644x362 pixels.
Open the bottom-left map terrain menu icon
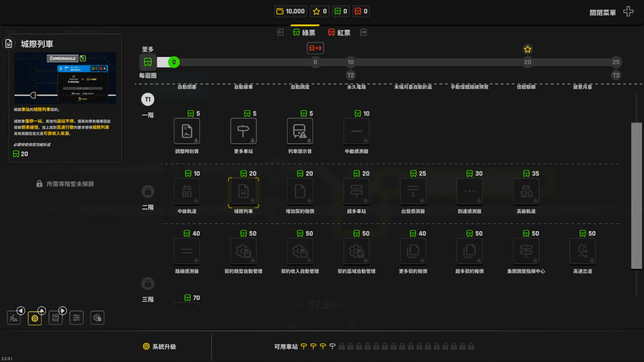14,318
